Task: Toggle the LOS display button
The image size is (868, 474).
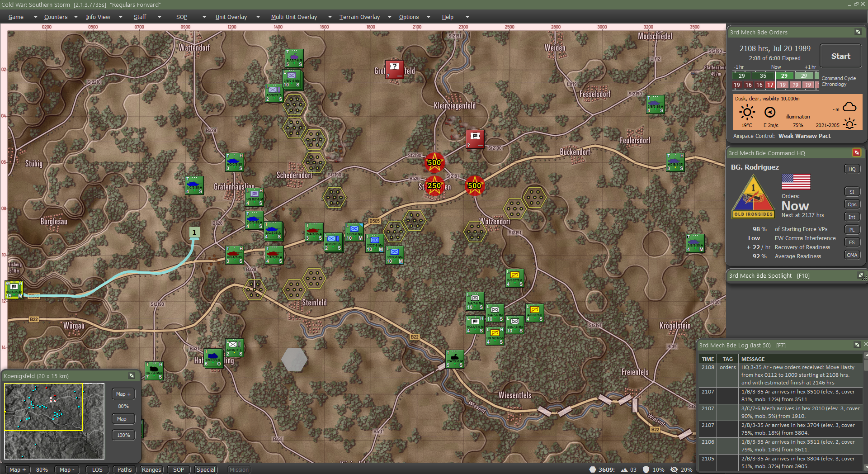Action: tap(97, 469)
